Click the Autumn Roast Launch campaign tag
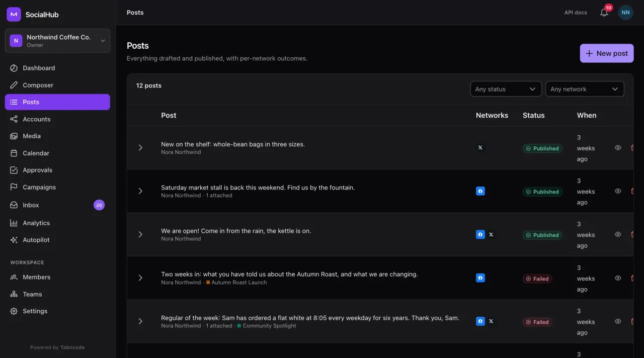Screen dimensions: 644x358 pyautogui.click(x=236, y=283)
